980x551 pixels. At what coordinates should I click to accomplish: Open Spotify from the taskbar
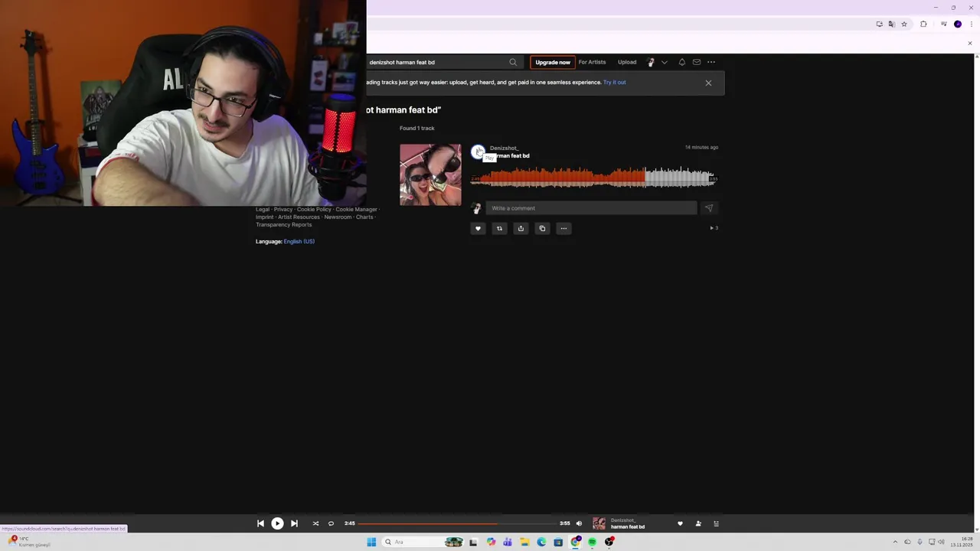(x=592, y=542)
